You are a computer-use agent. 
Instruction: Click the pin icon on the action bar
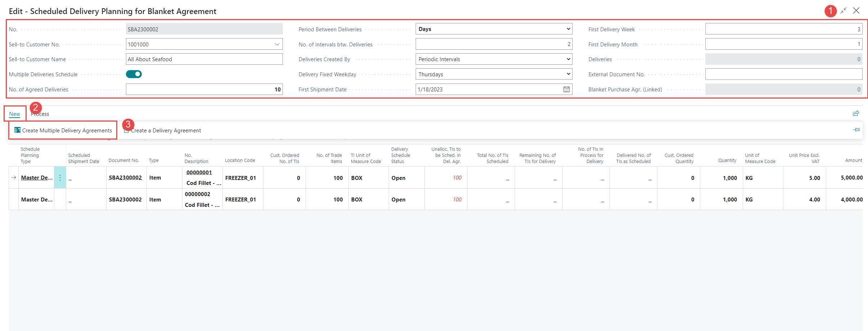tap(856, 130)
